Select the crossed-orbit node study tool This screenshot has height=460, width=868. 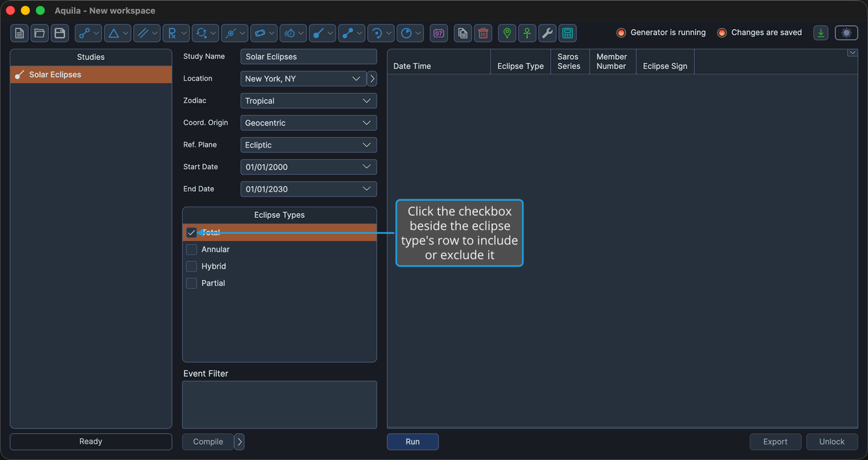click(230, 33)
